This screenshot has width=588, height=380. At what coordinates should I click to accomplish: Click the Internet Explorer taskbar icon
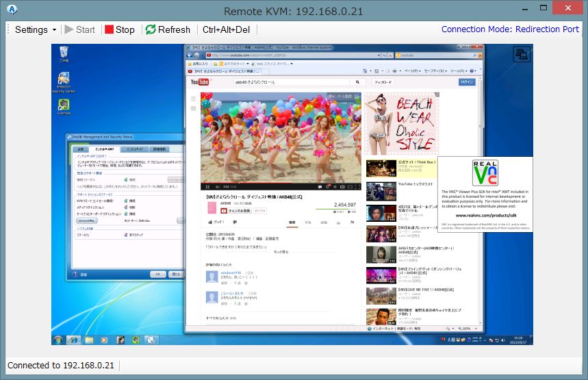pyautogui.click(x=73, y=340)
